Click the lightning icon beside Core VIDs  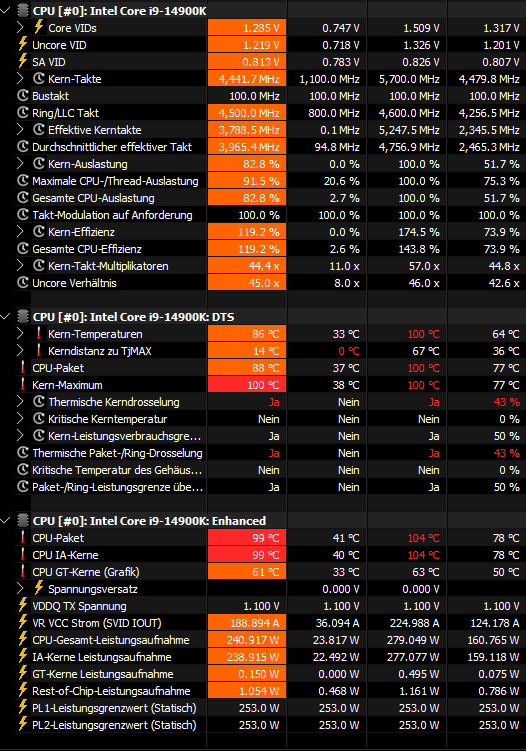[38, 27]
